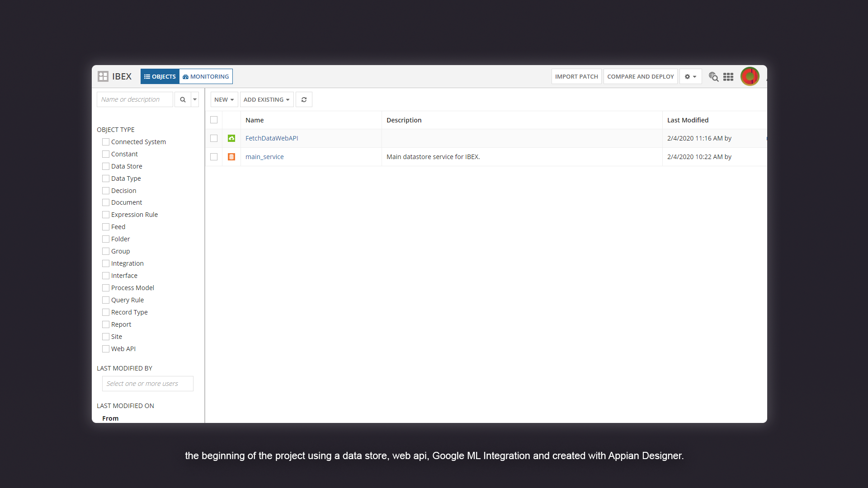Expand the NEW dropdown menu
Screen dimensions: 868x488
coord(224,99)
